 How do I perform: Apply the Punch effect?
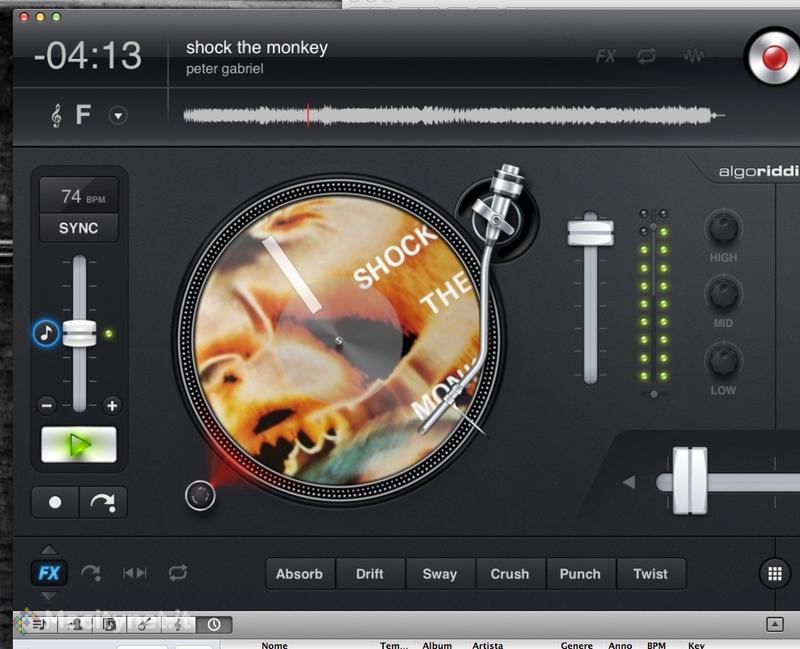tap(581, 574)
